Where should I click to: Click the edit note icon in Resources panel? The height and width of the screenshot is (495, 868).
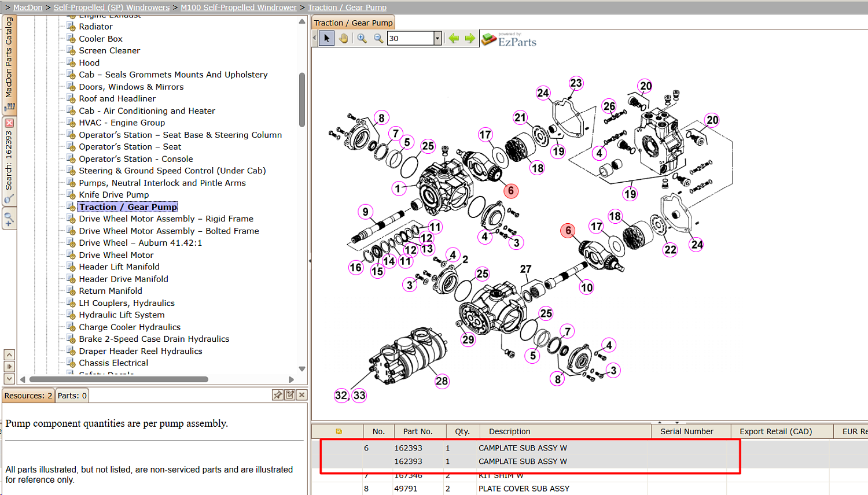pos(290,395)
